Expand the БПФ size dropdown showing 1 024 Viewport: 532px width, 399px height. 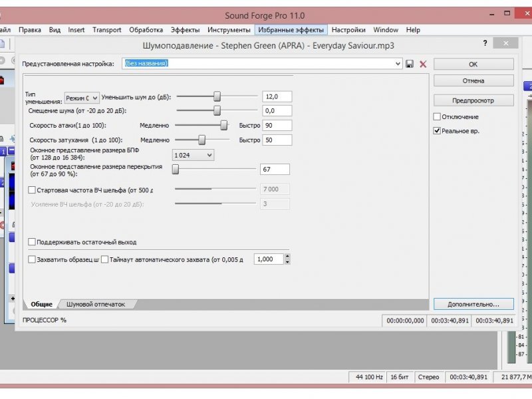point(193,155)
